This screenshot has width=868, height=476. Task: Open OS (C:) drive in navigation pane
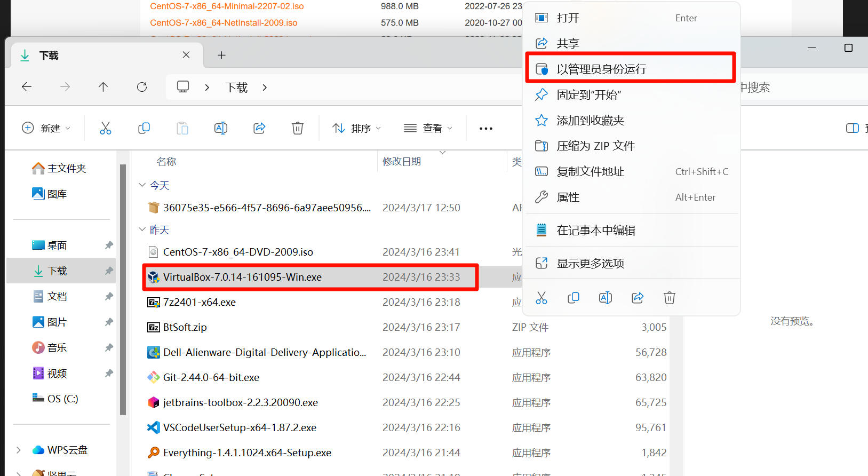pyautogui.click(x=55, y=399)
